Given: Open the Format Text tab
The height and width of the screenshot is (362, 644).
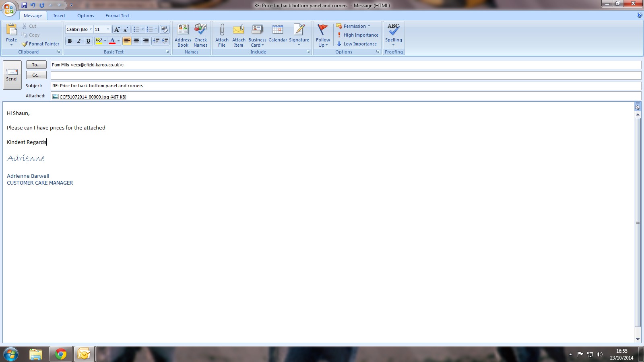Looking at the screenshot, I should click(x=117, y=16).
